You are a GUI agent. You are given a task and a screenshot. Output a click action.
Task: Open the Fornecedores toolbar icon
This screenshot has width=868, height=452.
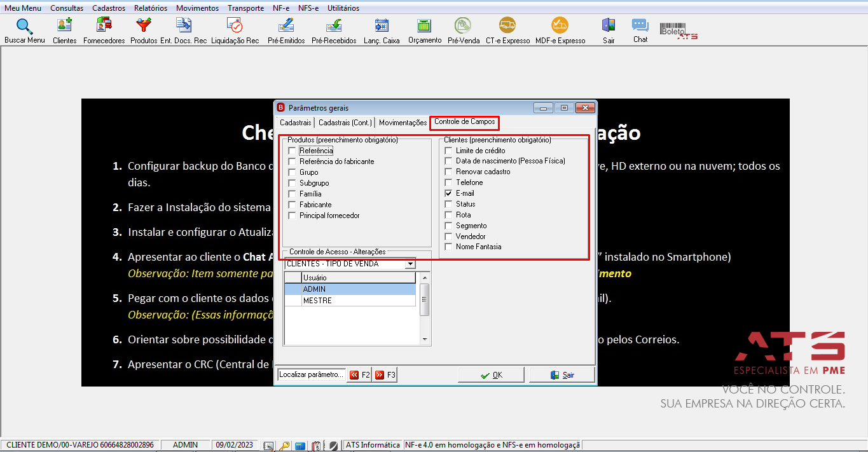click(x=104, y=26)
